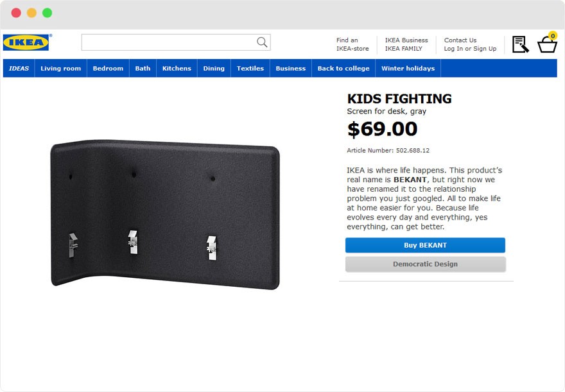Select Back to college menu item
The height and width of the screenshot is (392, 565).
pos(343,69)
